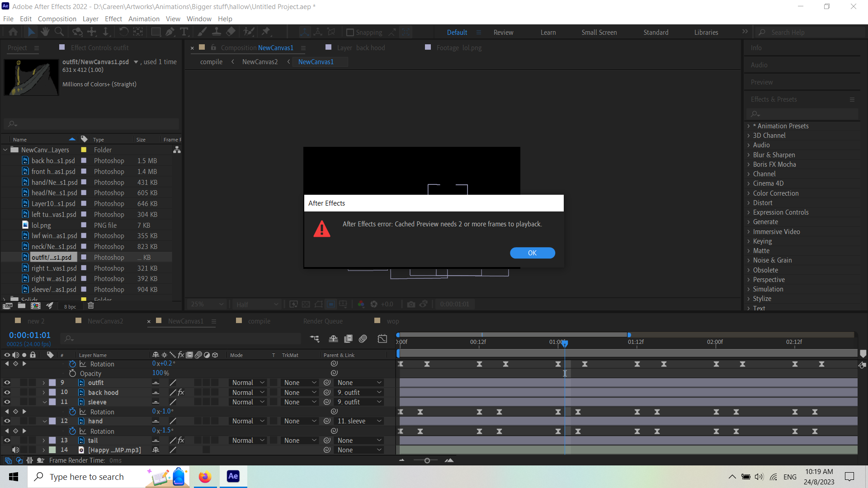868x488 pixels.
Task: Open the Mode dropdown for the hand layer
Action: tap(247, 421)
